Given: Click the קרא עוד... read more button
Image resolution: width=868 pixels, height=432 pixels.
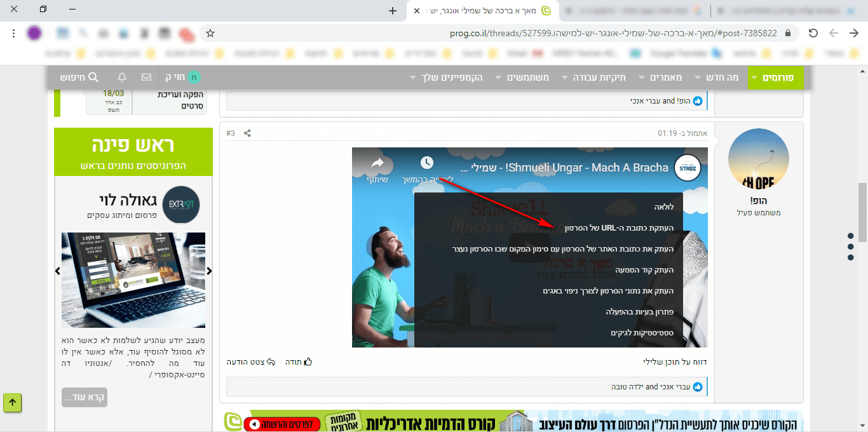Looking at the screenshot, I should pos(85,397).
